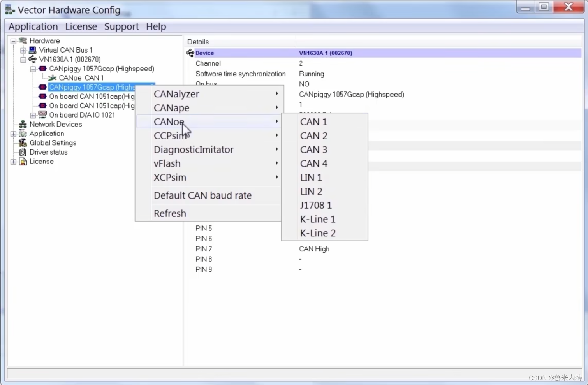588x385 pixels.
Task: Click the Virtual CAN Bus 1 computer icon
Action: [x=33, y=50]
